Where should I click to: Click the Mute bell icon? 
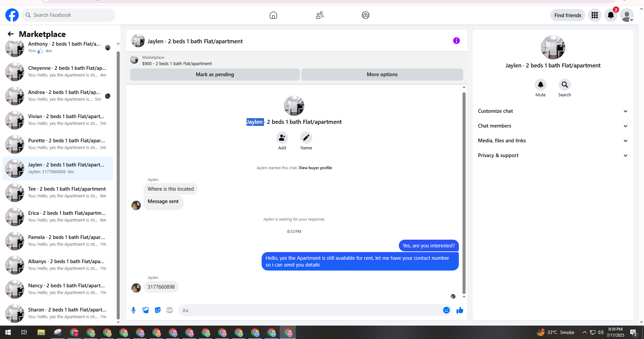(541, 85)
